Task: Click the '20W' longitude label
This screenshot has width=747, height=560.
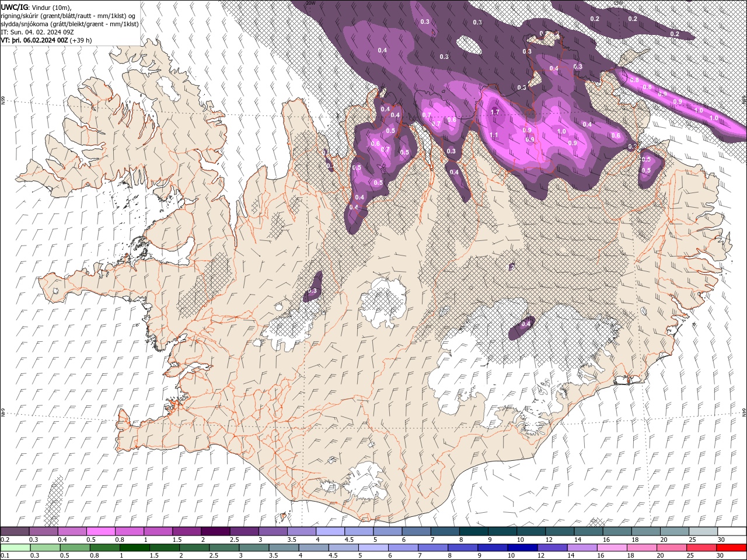Action: pyautogui.click(x=310, y=3)
